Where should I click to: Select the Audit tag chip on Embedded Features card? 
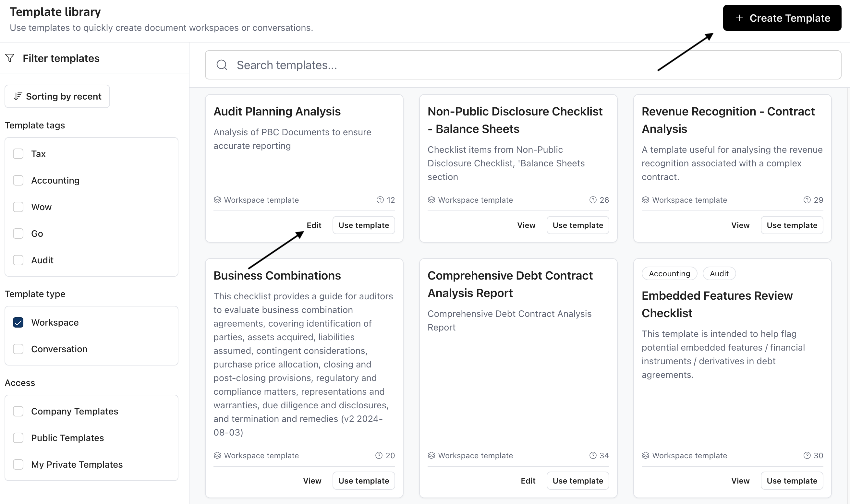(719, 273)
